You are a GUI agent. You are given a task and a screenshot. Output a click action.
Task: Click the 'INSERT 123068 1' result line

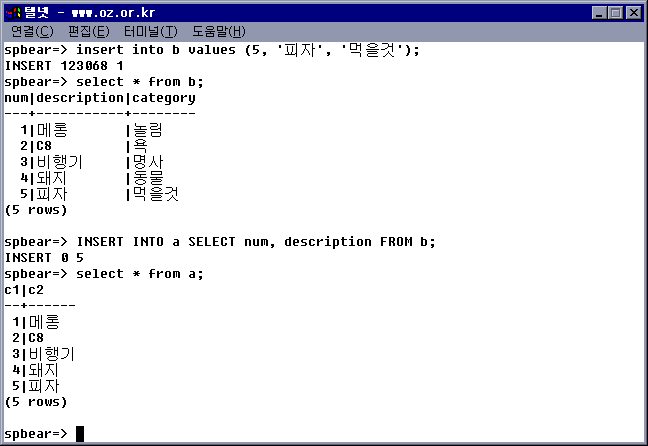64,66
